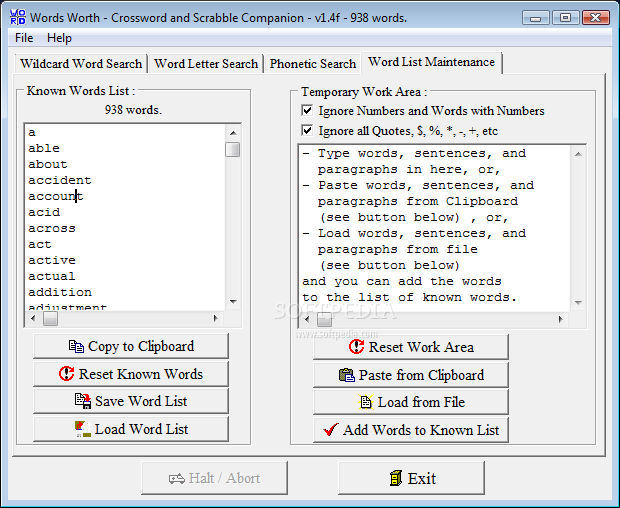Click the word 'addition' in the list
Image resolution: width=620 pixels, height=508 pixels.
(60, 292)
